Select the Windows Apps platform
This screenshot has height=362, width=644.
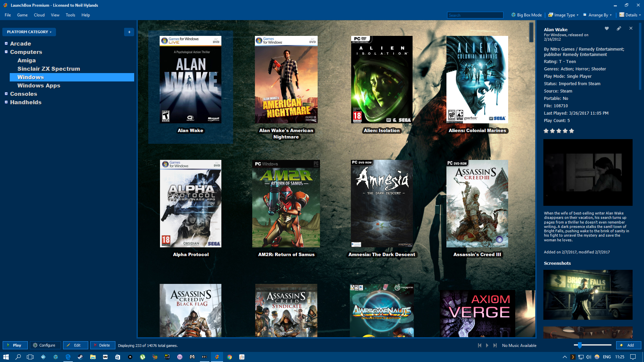point(39,85)
